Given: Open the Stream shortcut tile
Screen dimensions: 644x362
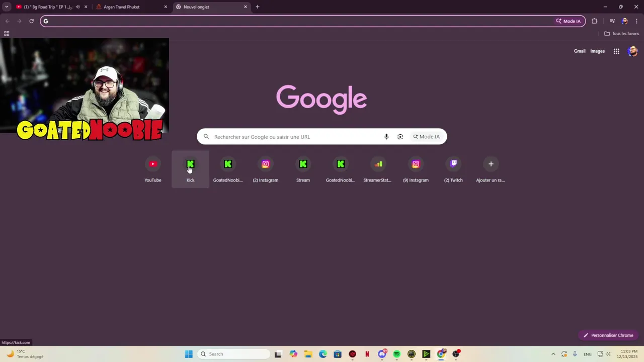Looking at the screenshot, I should click(x=303, y=169).
